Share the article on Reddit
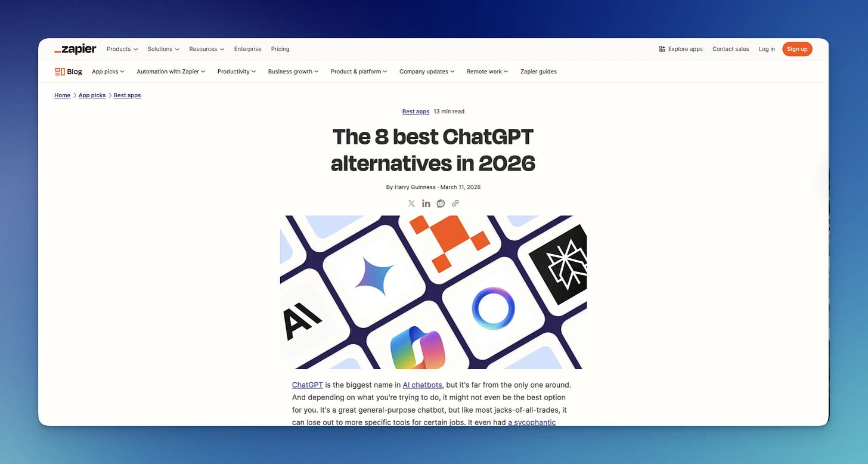 (441, 203)
